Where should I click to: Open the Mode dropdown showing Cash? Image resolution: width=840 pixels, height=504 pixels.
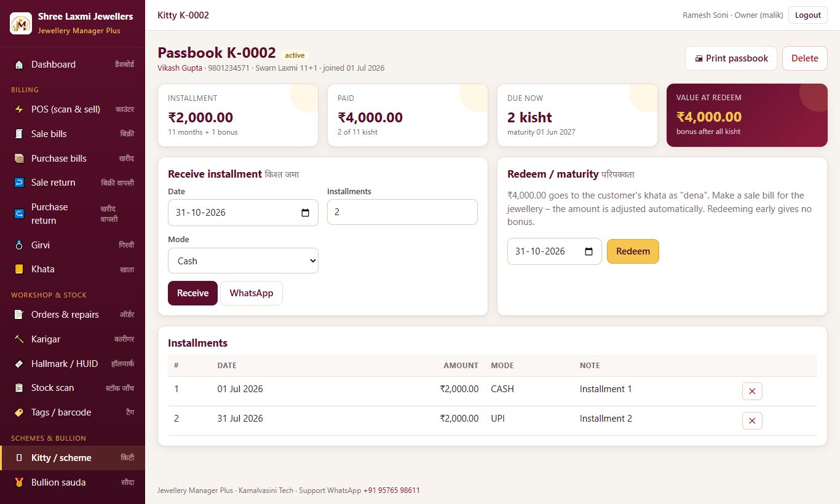pyautogui.click(x=243, y=261)
